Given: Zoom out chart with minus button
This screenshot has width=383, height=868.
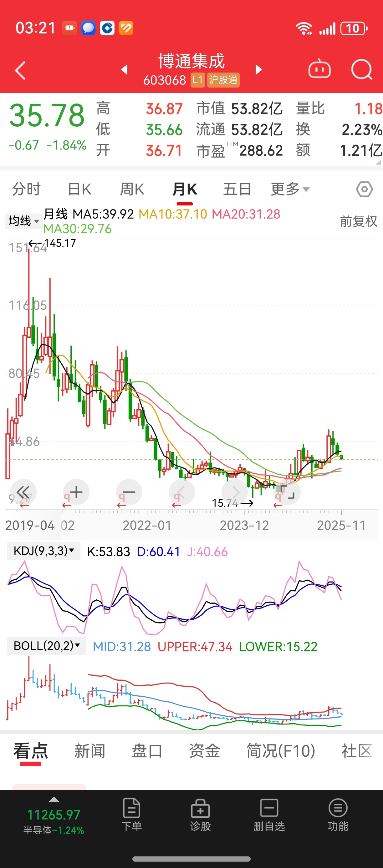Looking at the screenshot, I should coord(129,492).
